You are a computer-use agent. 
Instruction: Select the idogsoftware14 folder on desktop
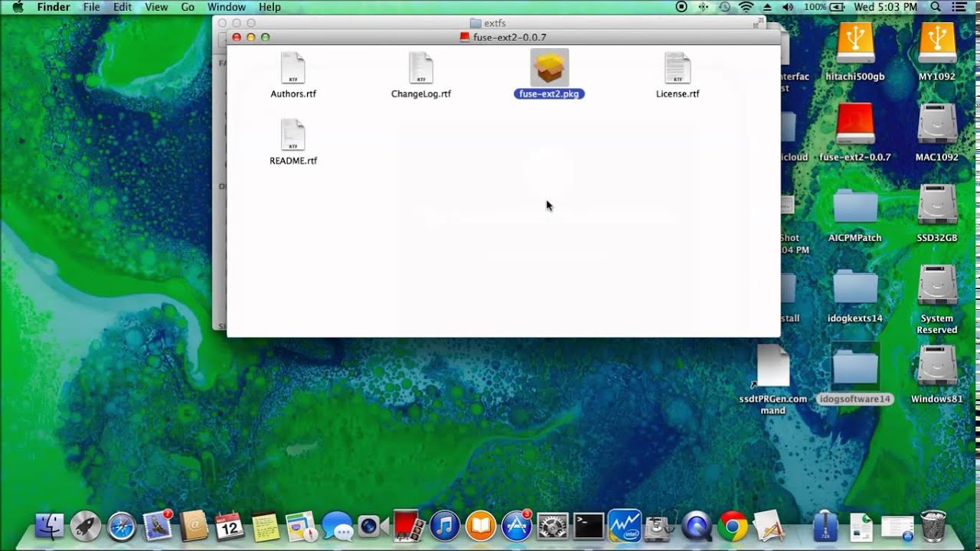coord(855,367)
